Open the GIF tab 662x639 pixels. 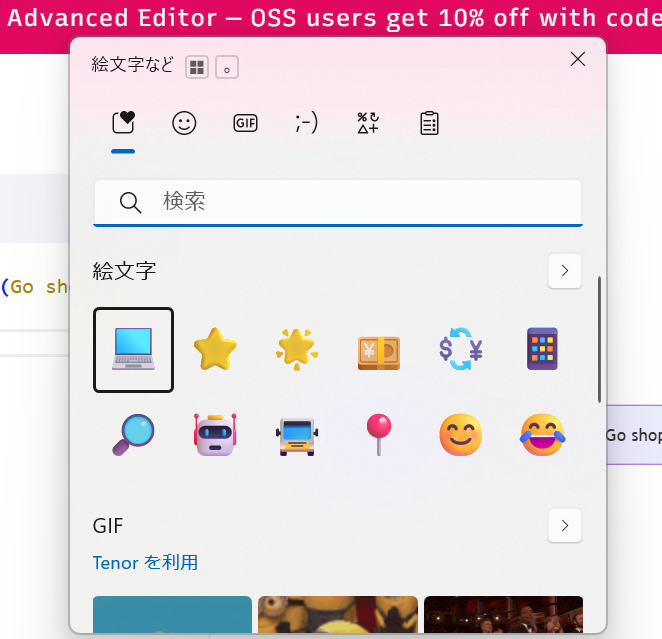245,123
